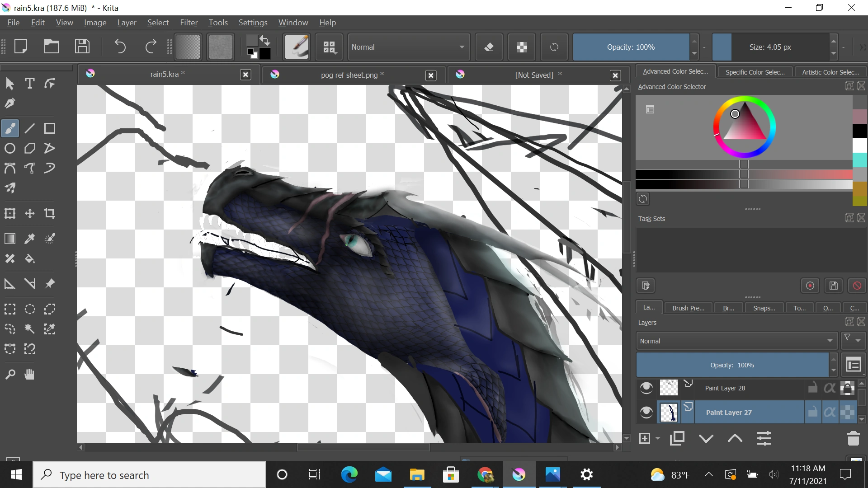Select the Freehand Brush tool
This screenshot has height=488, width=868.
point(10,128)
